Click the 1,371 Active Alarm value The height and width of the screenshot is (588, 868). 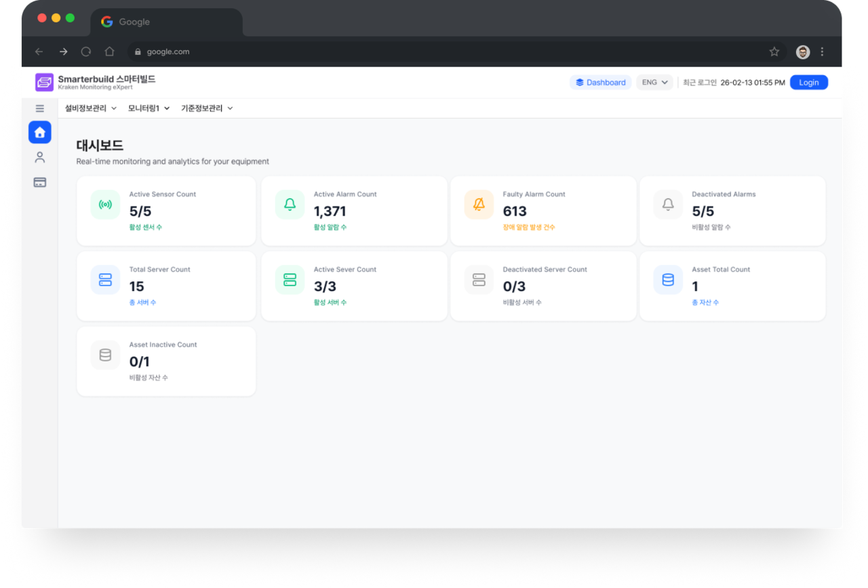pos(330,212)
